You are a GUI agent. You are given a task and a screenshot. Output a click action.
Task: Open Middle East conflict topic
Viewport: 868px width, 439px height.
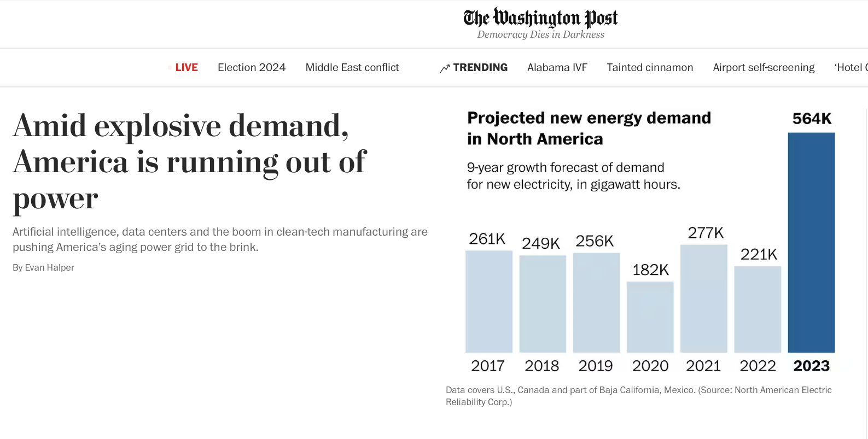352,68
